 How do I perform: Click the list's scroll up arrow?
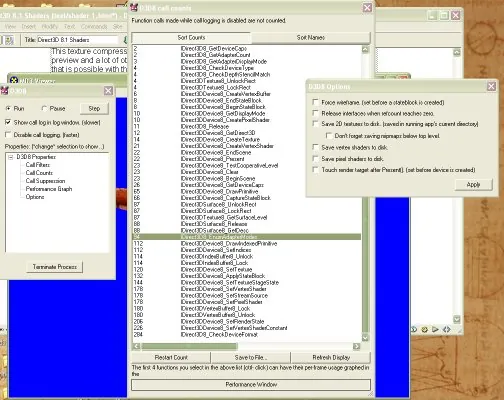[x=365, y=49]
